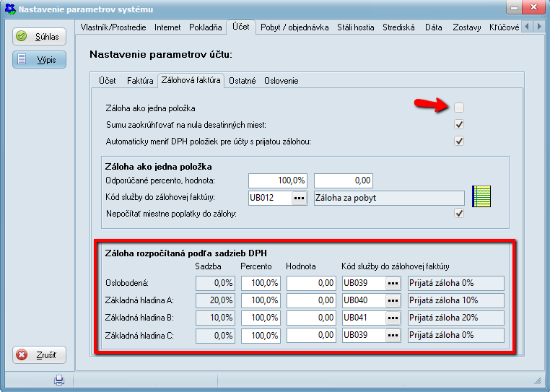
Task: Toggle Sumu zaokrúhľovať na nula desatinných miest
Action: 459,124
